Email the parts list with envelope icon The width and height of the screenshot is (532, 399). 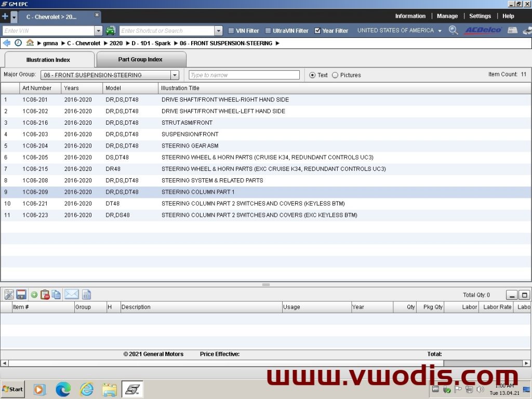point(71,294)
